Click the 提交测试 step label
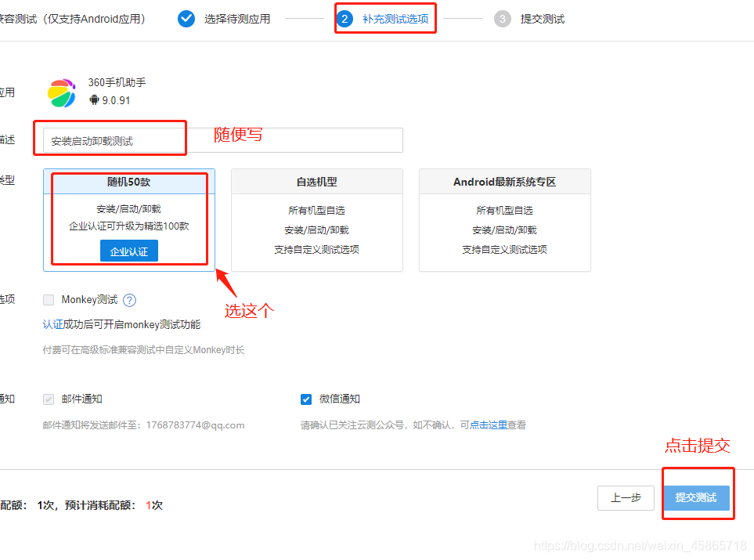The image size is (754, 560). (543, 19)
